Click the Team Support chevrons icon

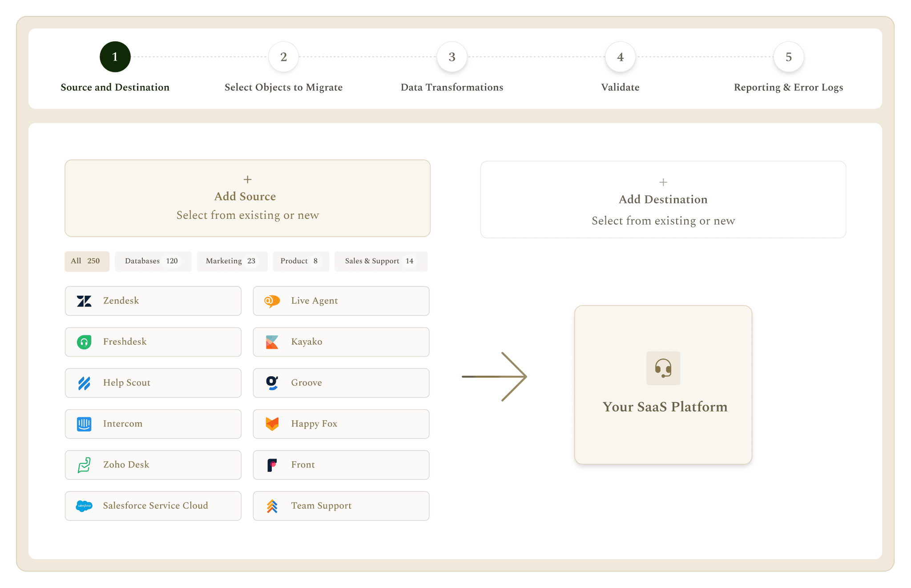[x=272, y=506]
